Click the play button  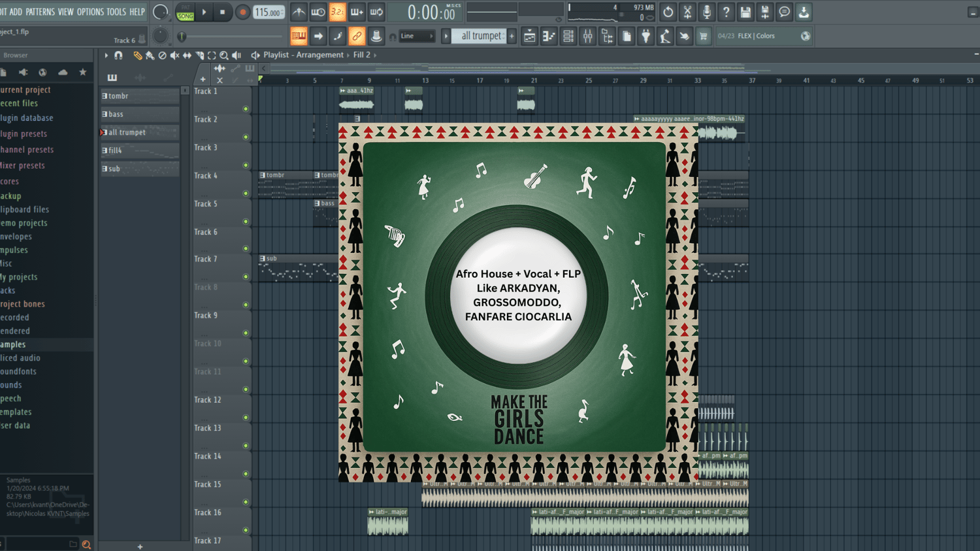204,12
